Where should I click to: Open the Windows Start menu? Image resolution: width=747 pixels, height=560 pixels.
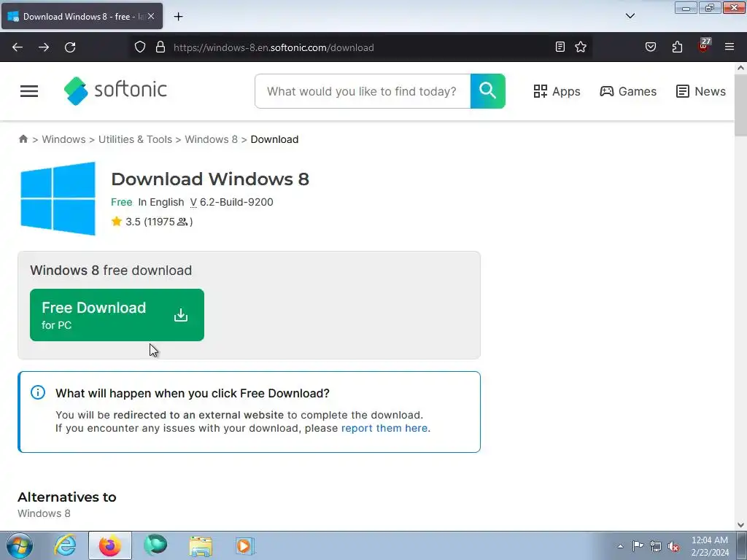(x=20, y=545)
